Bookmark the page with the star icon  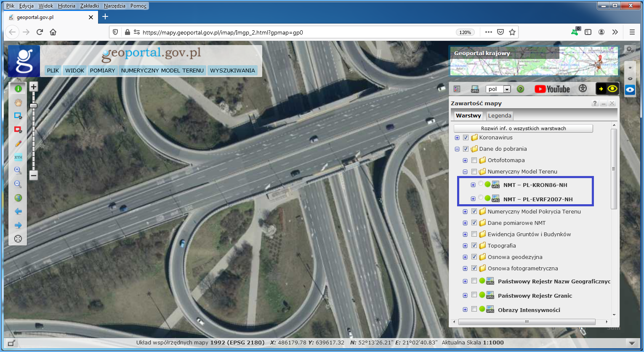[x=512, y=32]
